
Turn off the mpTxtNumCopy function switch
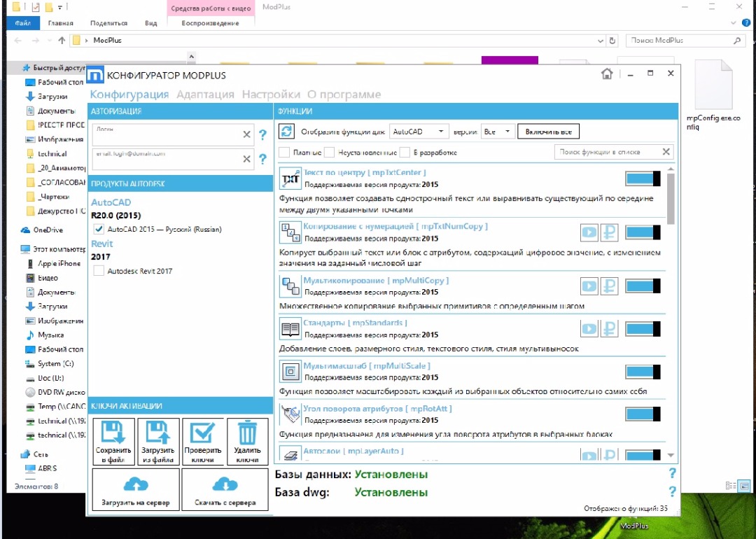click(x=643, y=232)
